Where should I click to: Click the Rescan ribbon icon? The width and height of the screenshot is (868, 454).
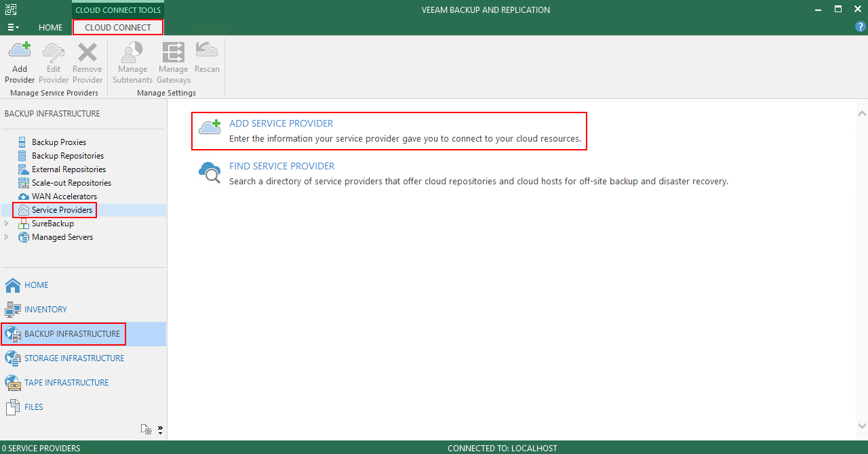(207, 51)
